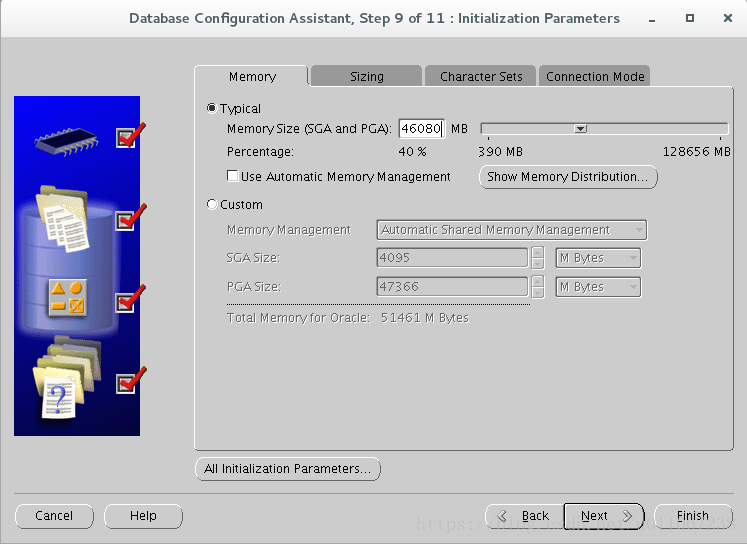Click the red checkmark beside memory chip
This screenshot has height=544, width=747.
[131, 136]
